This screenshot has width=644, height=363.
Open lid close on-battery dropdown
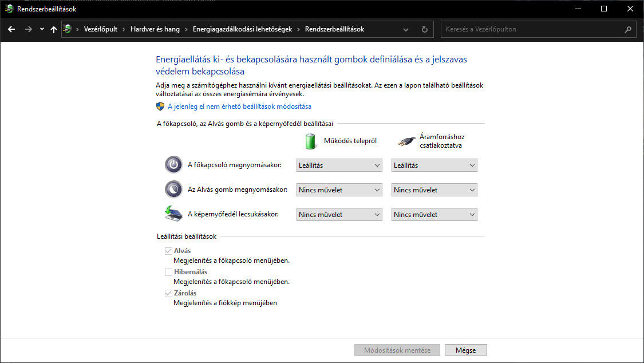[339, 214]
